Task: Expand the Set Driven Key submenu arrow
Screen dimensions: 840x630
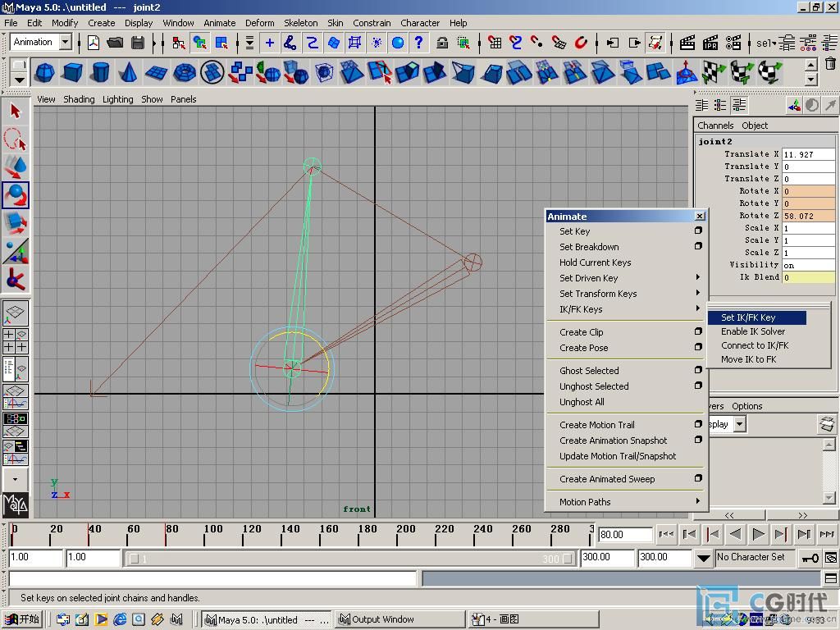Action: point(697,277)
